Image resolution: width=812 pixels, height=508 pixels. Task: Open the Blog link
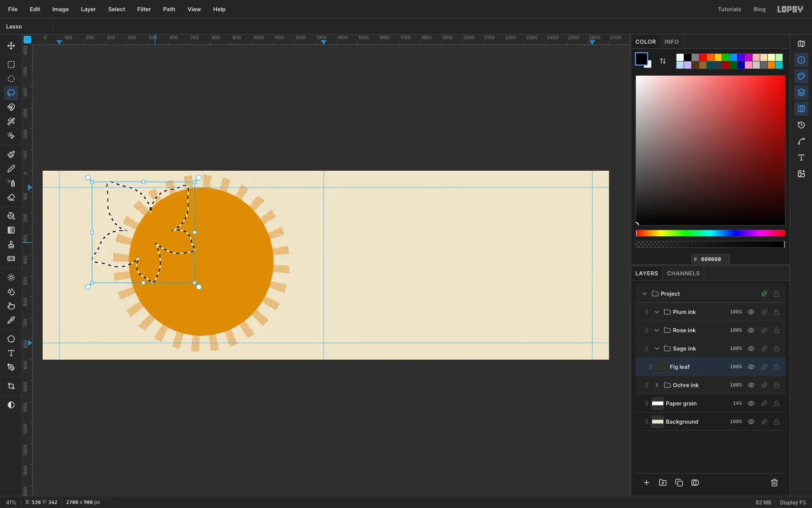(759, 9)
